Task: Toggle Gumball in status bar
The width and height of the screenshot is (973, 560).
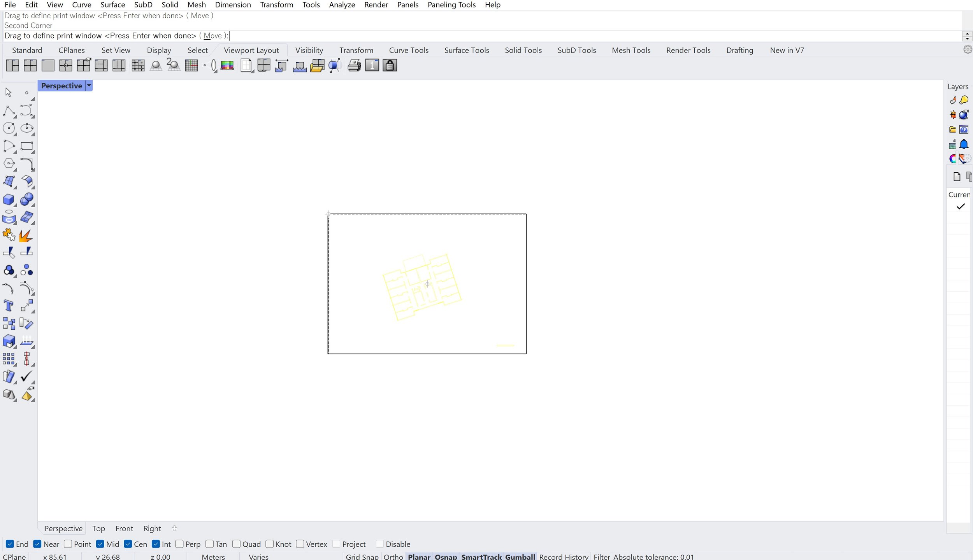Action: (x=520, y=556)
